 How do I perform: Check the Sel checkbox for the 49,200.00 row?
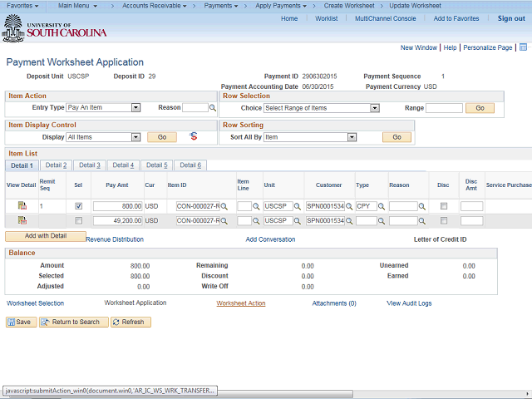point(78,221)
